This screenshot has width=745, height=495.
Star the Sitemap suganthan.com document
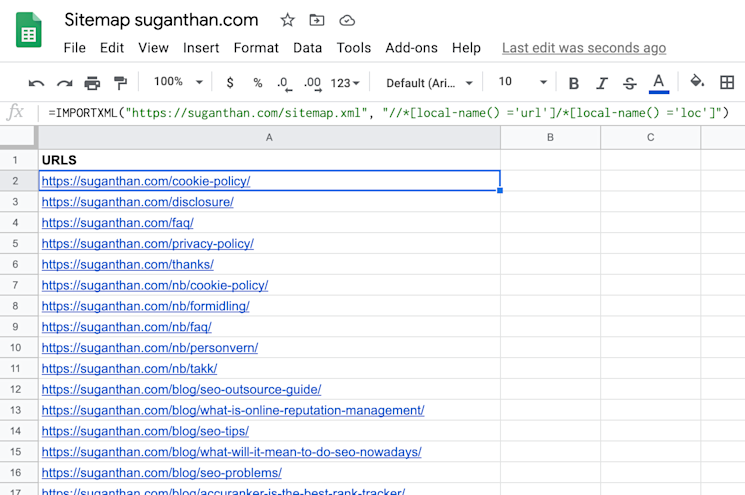point(287,20)
